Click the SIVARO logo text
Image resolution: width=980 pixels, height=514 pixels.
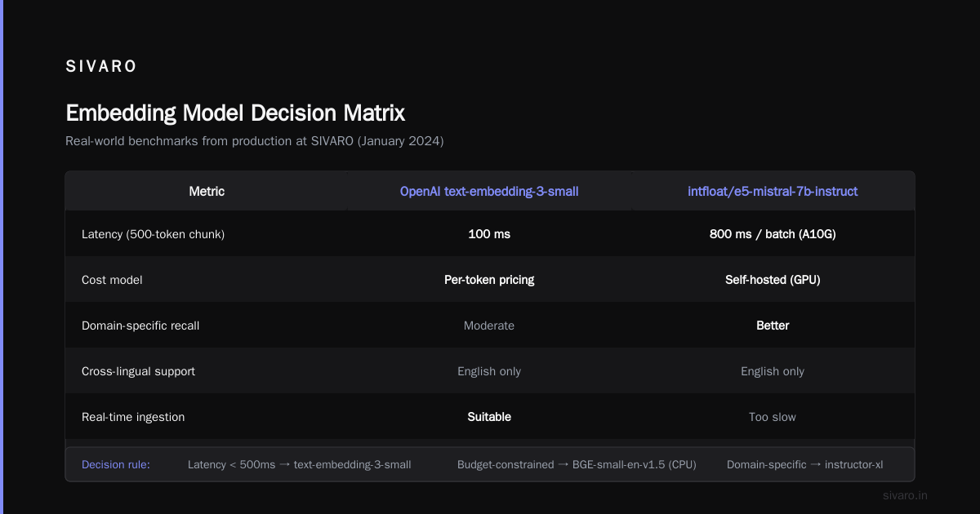[101, 67]
